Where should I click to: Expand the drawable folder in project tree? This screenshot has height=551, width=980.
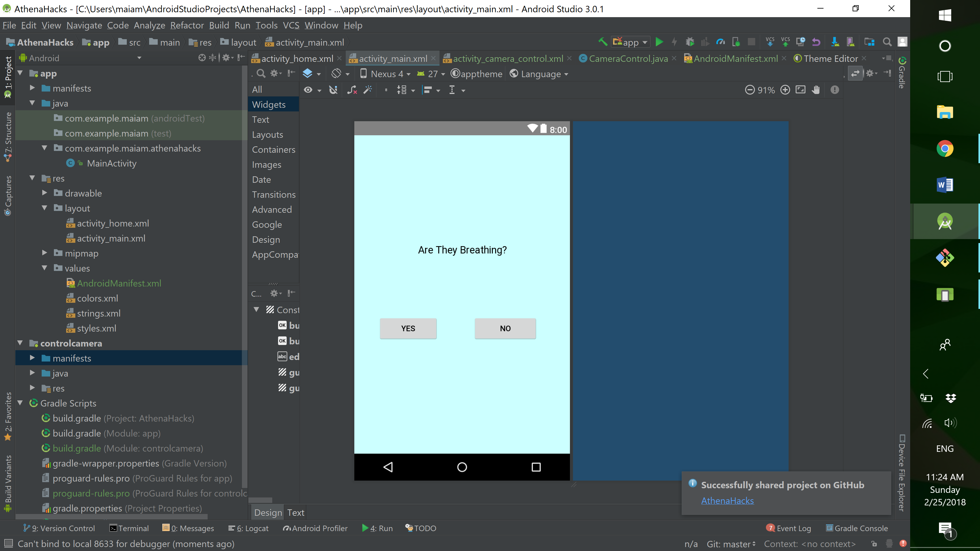pyautogui.click(x=44, y=193)
